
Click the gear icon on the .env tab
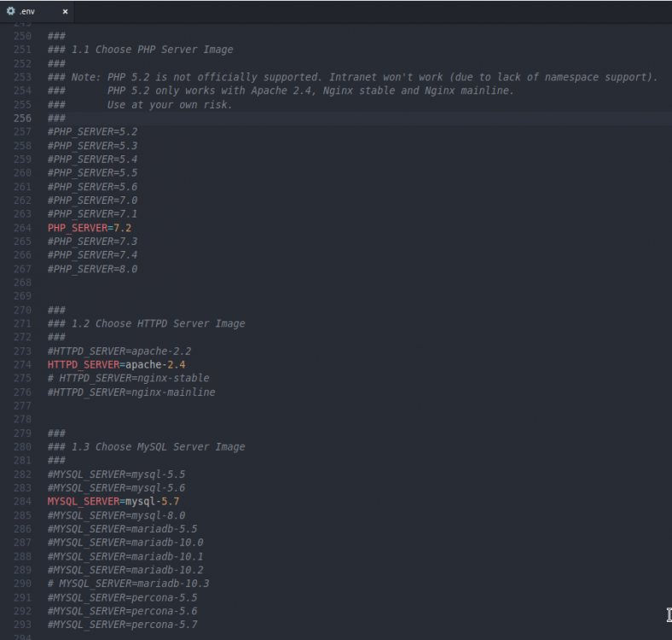point(11,11)
